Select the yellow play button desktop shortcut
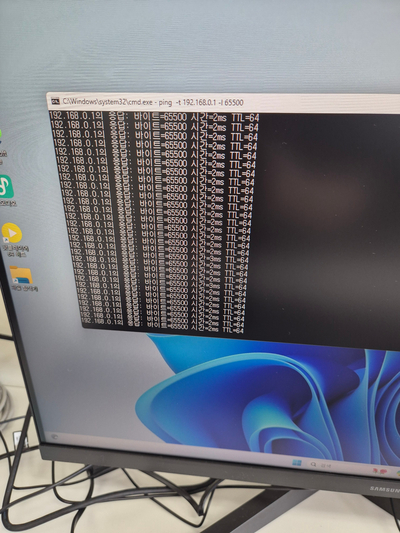The image size is (400, 533). click(12, 233)
